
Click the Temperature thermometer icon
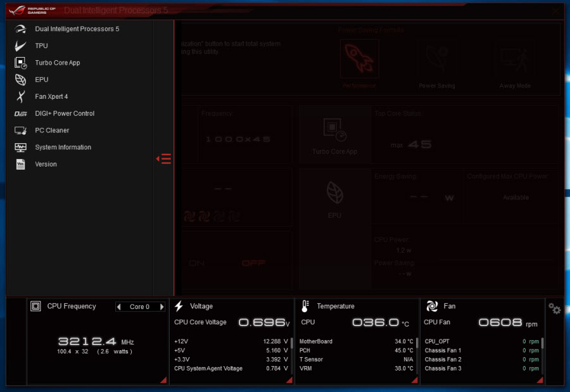(305, 306)
